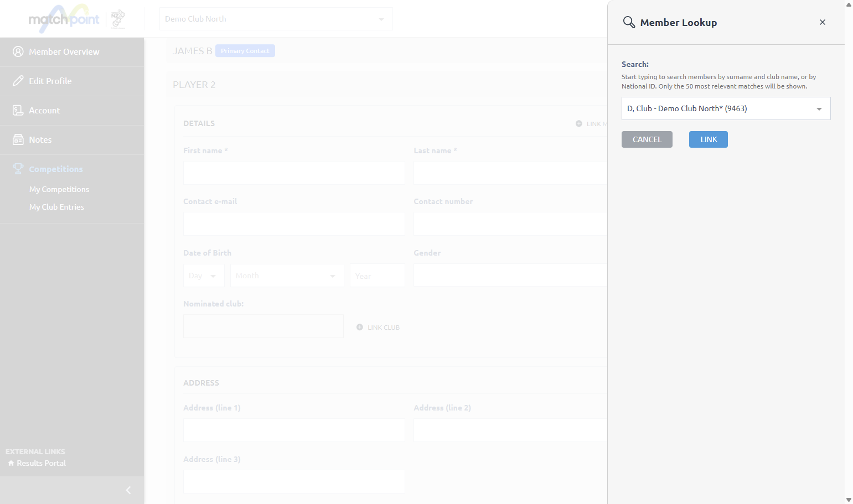Click the Gender field

pyautogui.click(x=510, y=275)
